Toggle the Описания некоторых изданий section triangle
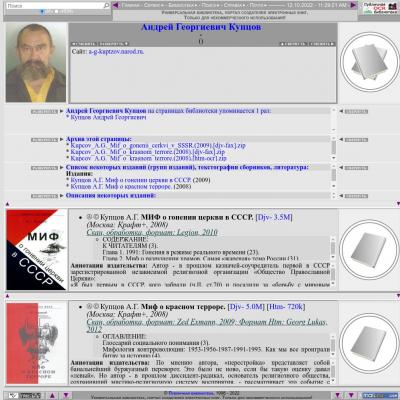Screen dimensions: 400x400 61,196
